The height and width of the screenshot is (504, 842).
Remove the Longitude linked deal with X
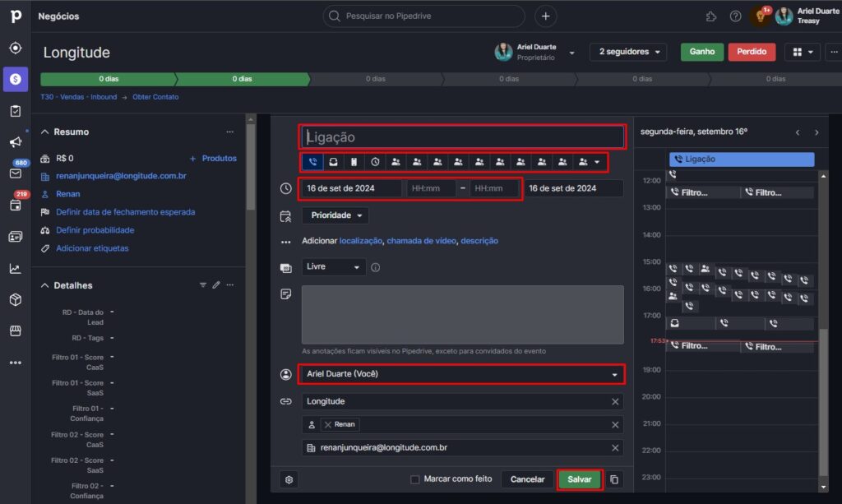point(615,401)
